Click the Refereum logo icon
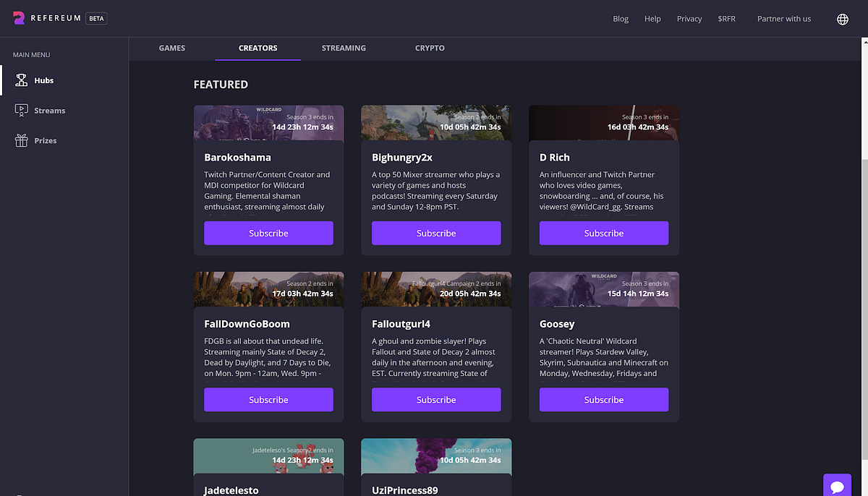The width and height of the screenshot is (868, 496). click(x=20, y=19)
